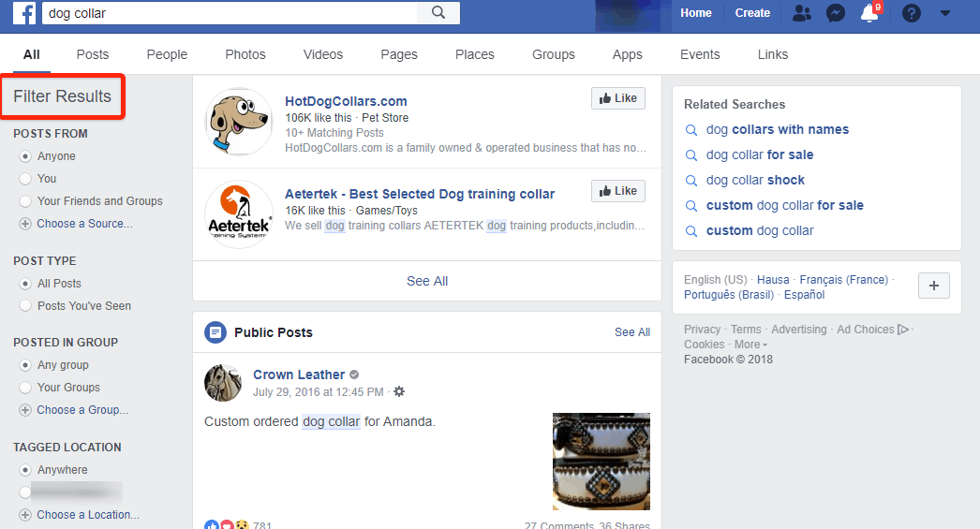The image size is (980, 529).
Task: Switch language to Français (France)
Action: tap(844, 280)
